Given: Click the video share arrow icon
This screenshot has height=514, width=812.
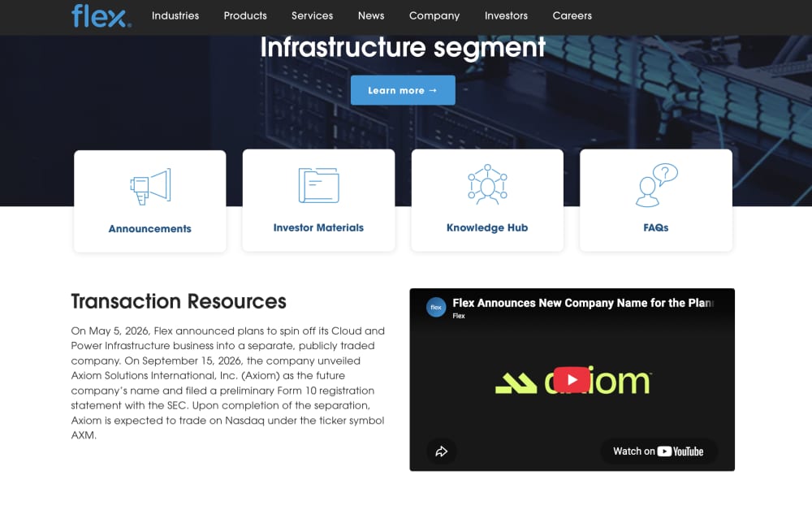Looking at the screenshot, I should coord(441,451).
